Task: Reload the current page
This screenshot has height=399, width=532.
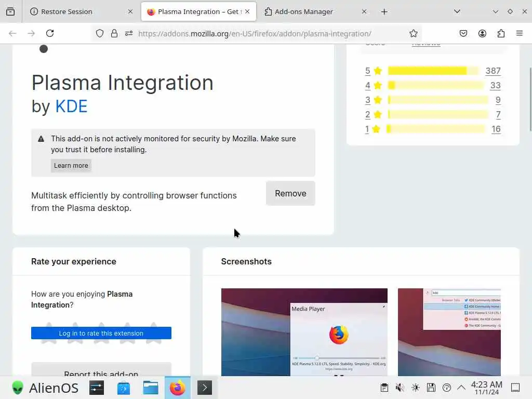Action: [50, 33]
